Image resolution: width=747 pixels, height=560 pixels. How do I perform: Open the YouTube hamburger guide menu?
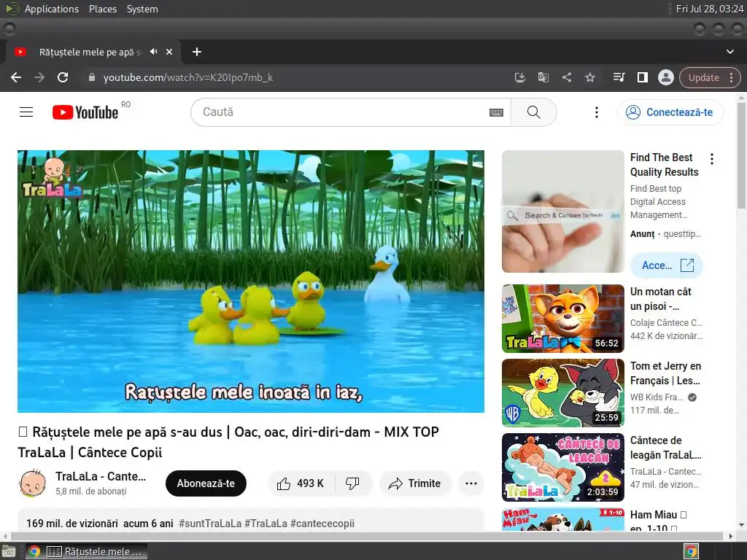point(26,112)
